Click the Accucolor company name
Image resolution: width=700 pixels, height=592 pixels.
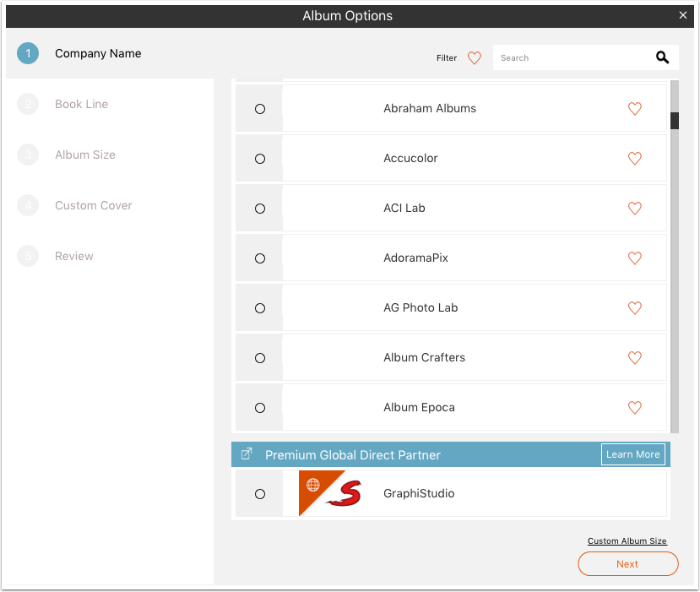(x=410, y=159)
